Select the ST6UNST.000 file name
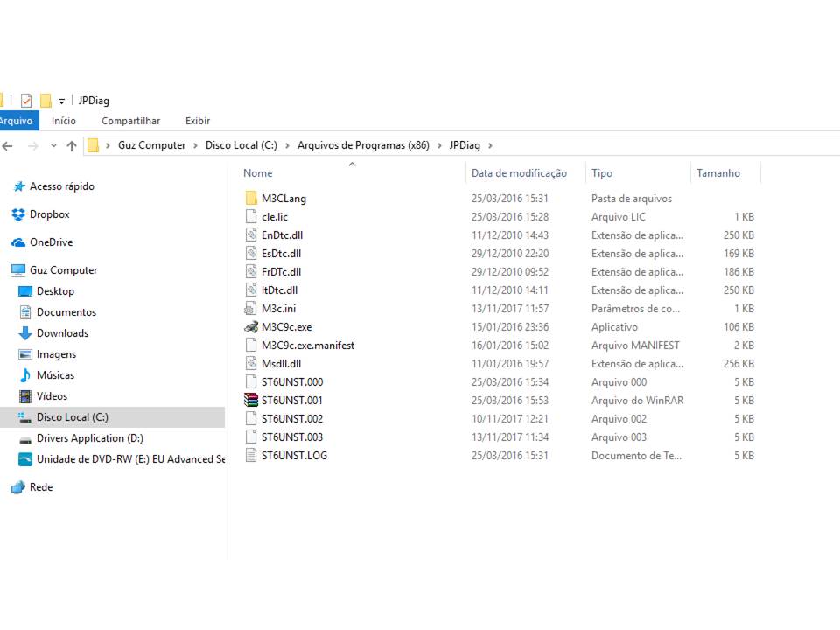The image size is (840, 630). coord(292,382)
